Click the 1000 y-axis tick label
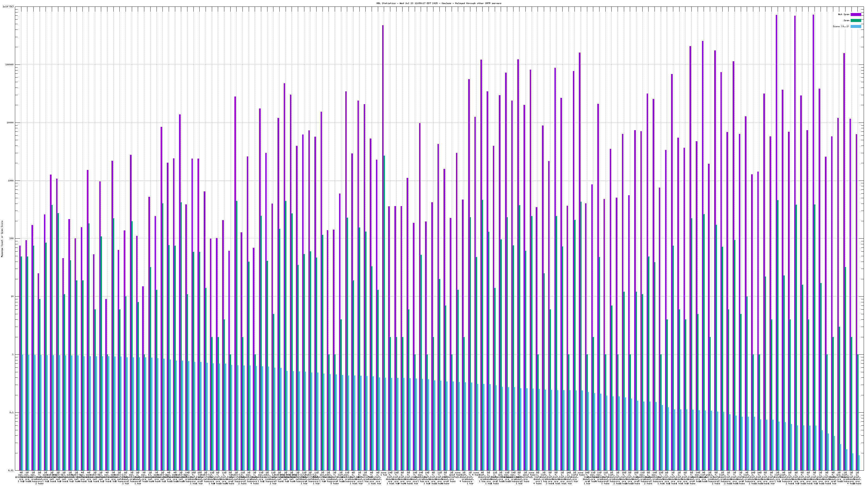This screenshot has width=868, height=488. (11, 181)
